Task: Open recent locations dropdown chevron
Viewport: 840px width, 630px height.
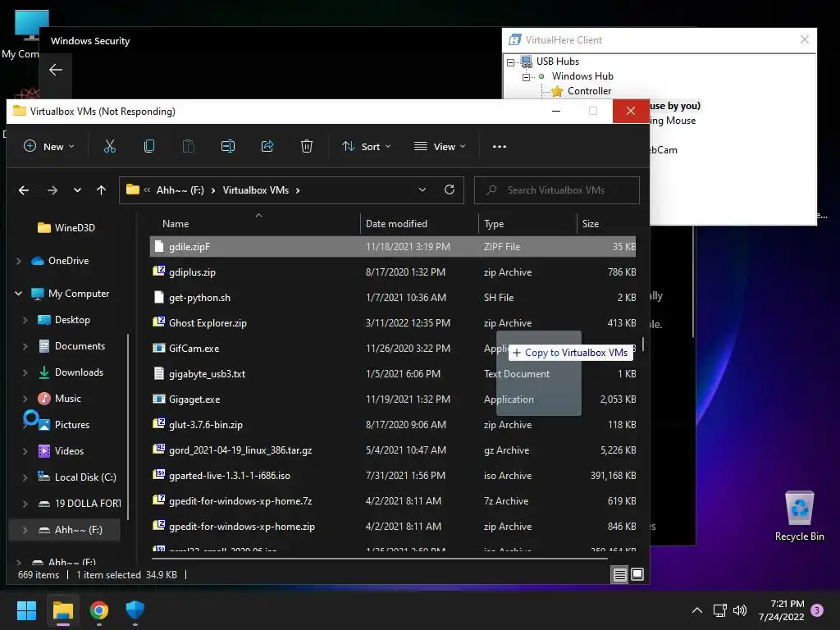Action: (77, 190)
